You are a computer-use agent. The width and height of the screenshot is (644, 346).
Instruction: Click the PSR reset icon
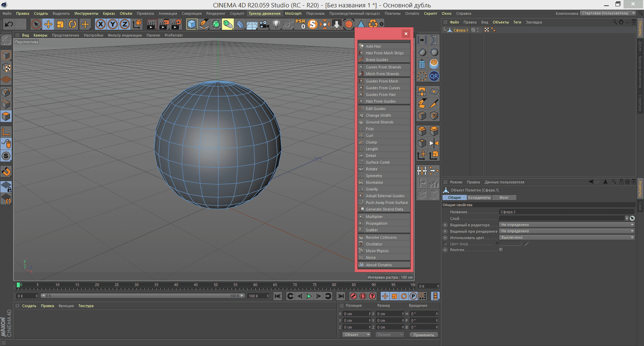pos(300,24)
